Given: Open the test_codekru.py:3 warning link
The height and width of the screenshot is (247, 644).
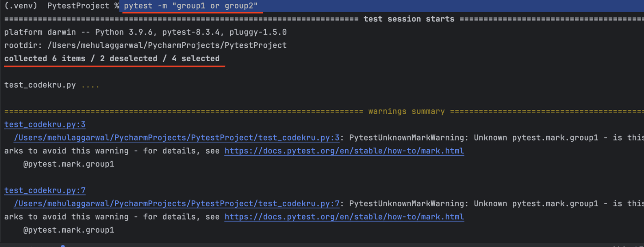Looking at the screenshot, I should tap(44, 124).
